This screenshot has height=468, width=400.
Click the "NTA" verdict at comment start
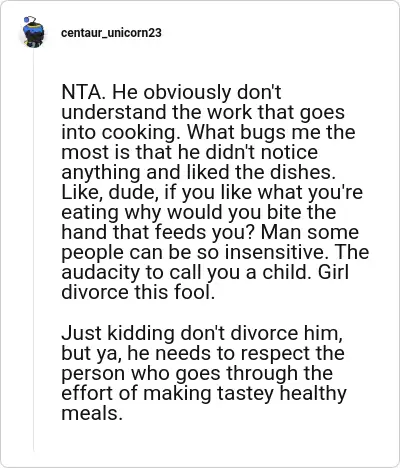click(81, 92)
